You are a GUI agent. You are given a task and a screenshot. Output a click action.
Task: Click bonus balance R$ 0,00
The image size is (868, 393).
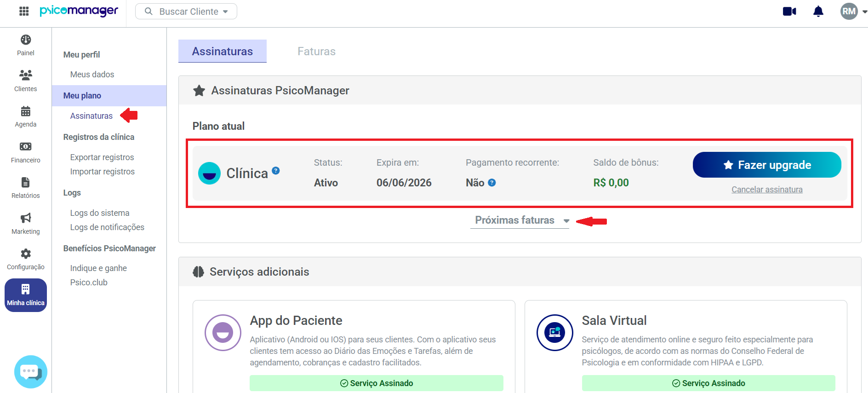point(611,183)
